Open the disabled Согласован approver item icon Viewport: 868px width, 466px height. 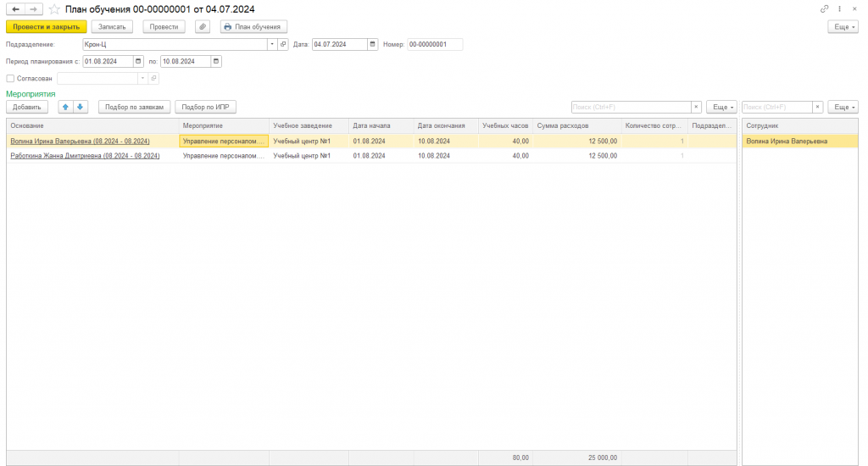(x=154, y=79)
